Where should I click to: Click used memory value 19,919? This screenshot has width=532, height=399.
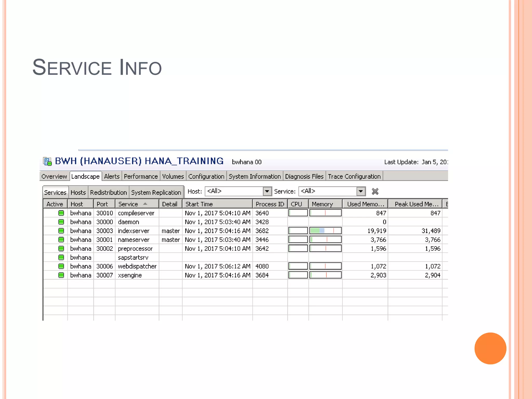(377, 231)
